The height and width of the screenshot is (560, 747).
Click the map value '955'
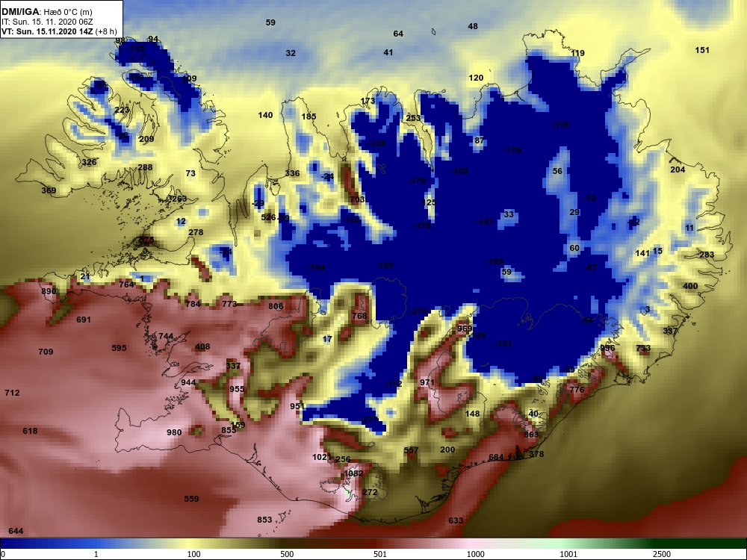237,388
